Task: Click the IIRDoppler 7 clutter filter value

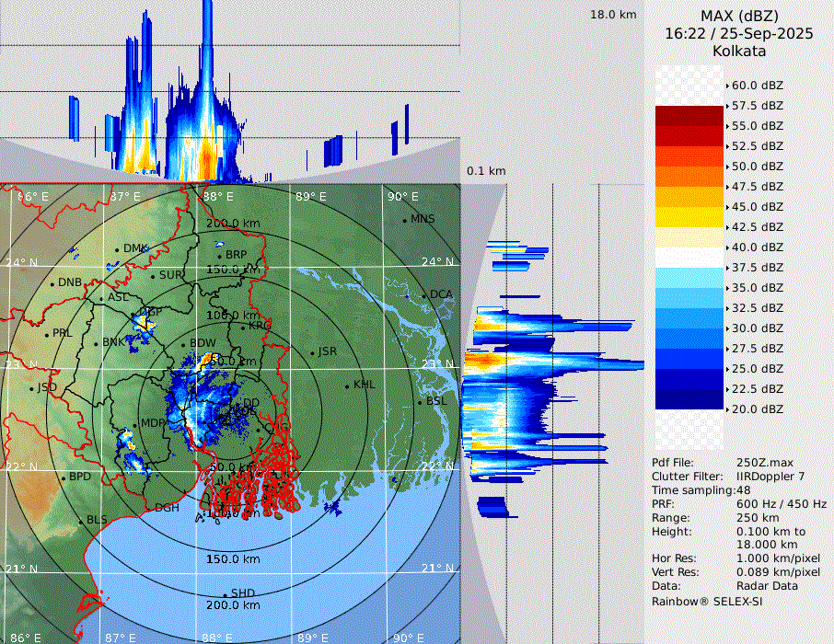Action: point(772,477)
